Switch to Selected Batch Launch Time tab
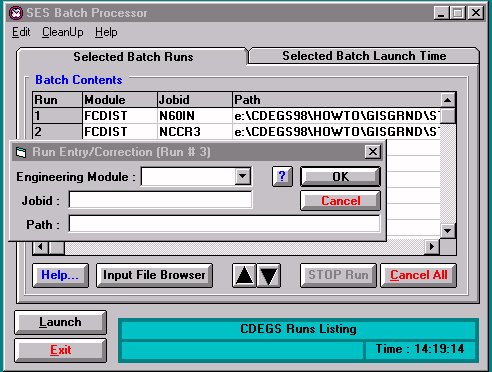The width and height of the screenshot is (492, 372). tap(364, 56)
